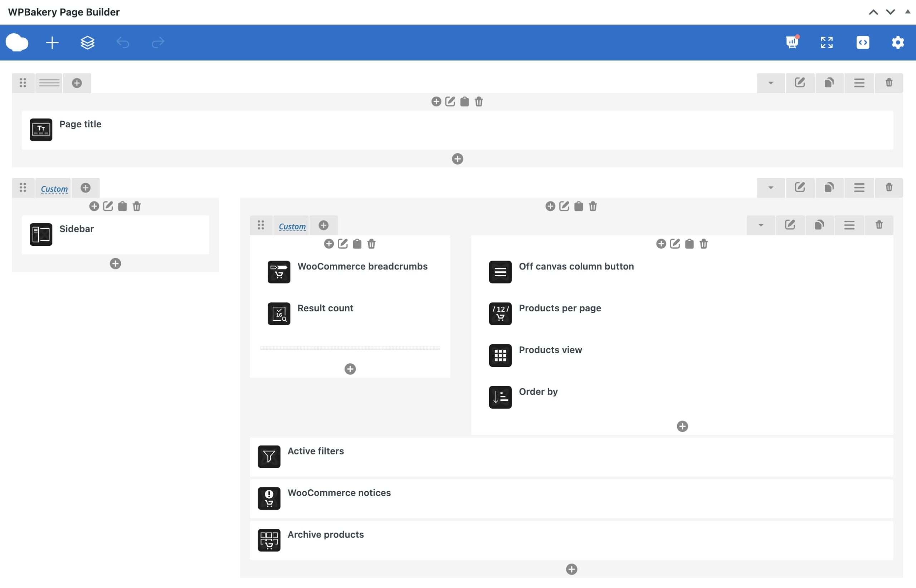
Task: Clone the first row with copy icon
Action: [x=829, y=83]
